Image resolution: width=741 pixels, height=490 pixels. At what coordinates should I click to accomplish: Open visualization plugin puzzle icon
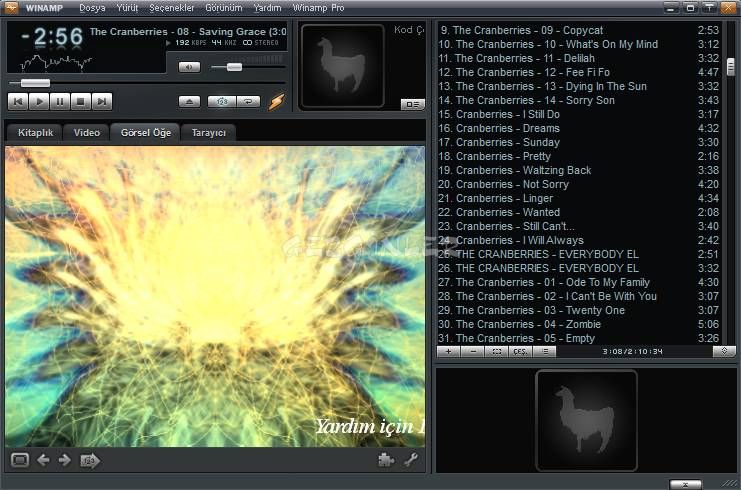pos(387,460)
